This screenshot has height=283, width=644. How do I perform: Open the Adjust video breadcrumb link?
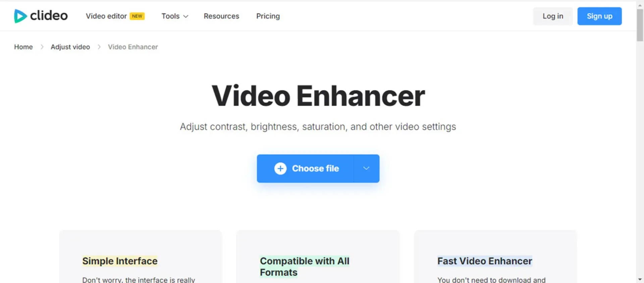(70, 47)
